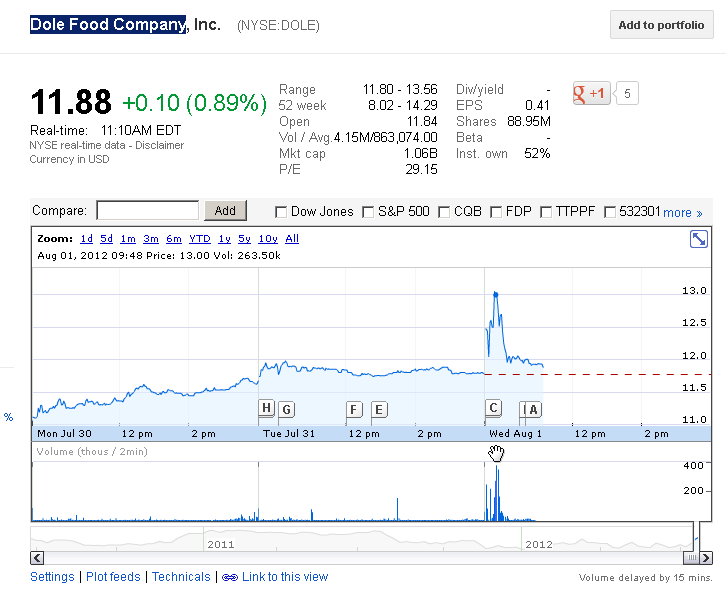
Task: Click the timeline range slider handle
Action: 691,558
